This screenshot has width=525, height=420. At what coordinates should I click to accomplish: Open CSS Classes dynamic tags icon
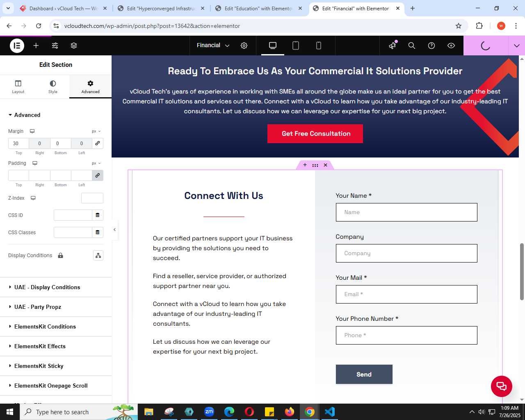tap(98, 233)
